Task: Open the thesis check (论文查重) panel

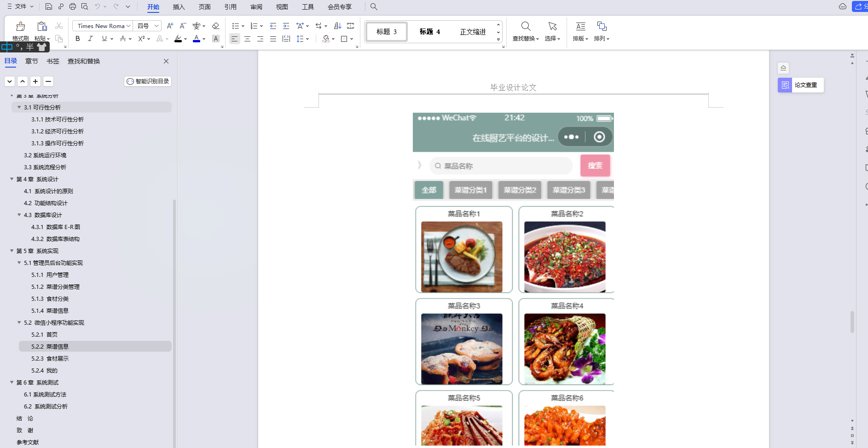Action: [x=801, y=85]
